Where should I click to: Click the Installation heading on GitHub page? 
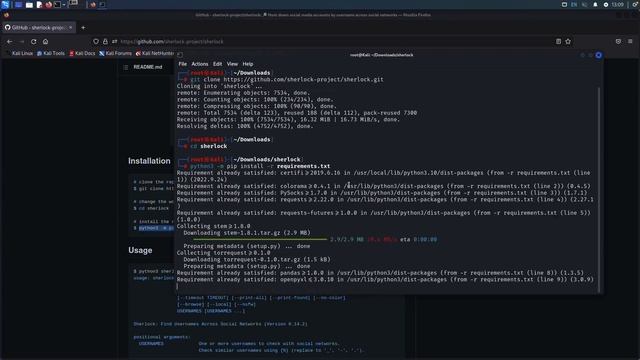click(149, 161)
